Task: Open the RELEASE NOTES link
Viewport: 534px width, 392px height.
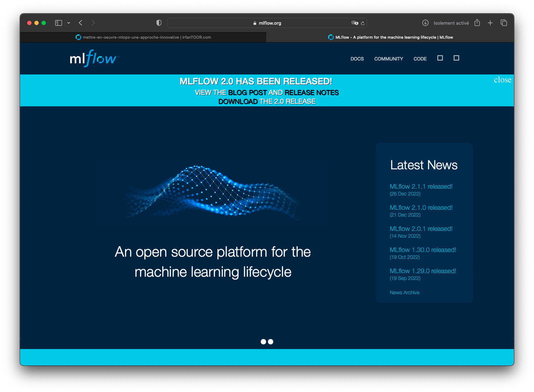Action: click(312, 93)
